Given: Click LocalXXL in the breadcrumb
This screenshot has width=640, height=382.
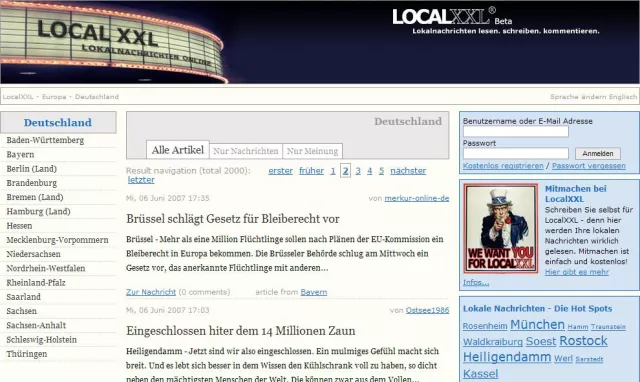Looking at the screenshot, I should 18,97.
